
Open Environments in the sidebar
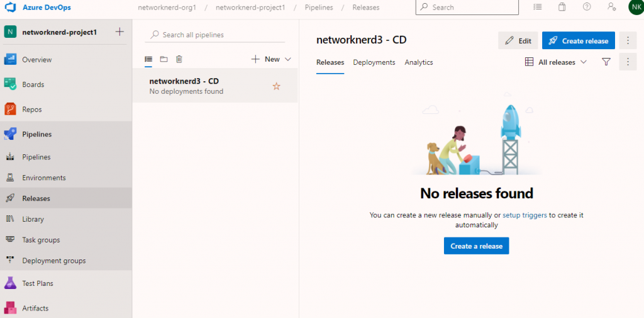pyautogui.click(x=65, y=178)
